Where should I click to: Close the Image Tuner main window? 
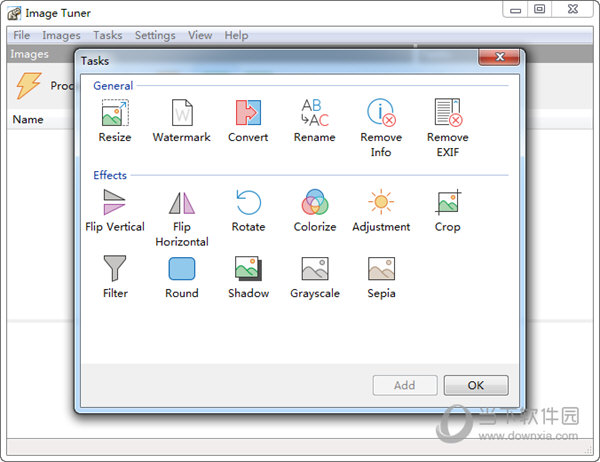point(573,10)
